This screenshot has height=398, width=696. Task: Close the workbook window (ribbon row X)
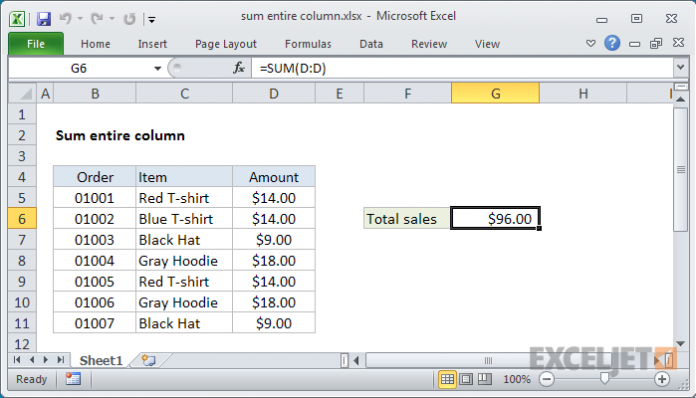click(x=678, y=43)
